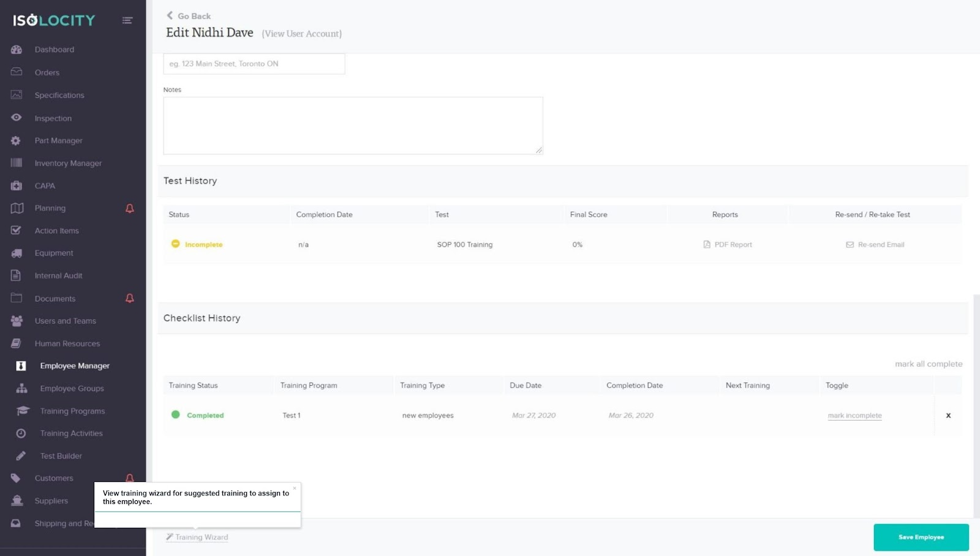Click the address input field
The width and height of the screenshot is (980, 556).
254,64
